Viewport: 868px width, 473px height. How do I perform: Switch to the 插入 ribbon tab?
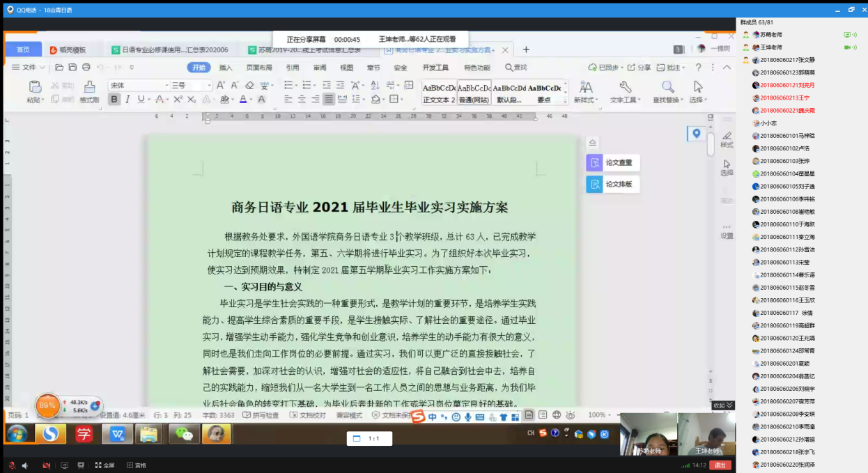226,68
